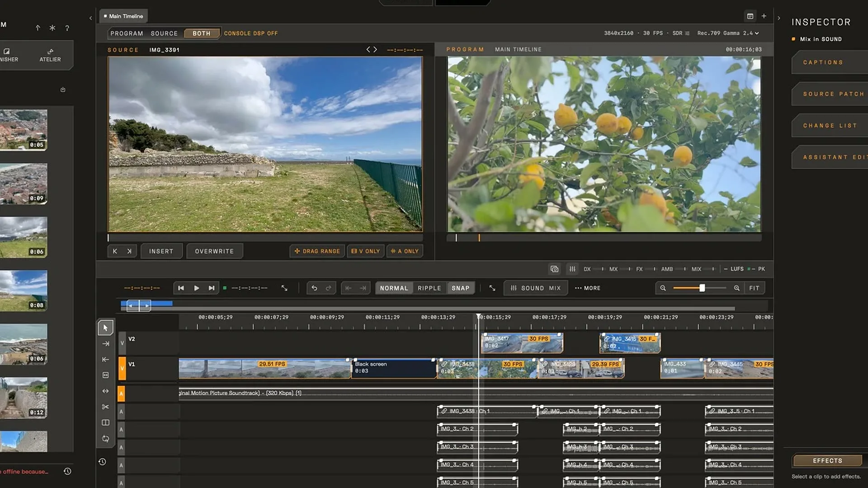Open the Main Timeline tab
The width and height of the screenshot is (868, 488).
point(123,16)
